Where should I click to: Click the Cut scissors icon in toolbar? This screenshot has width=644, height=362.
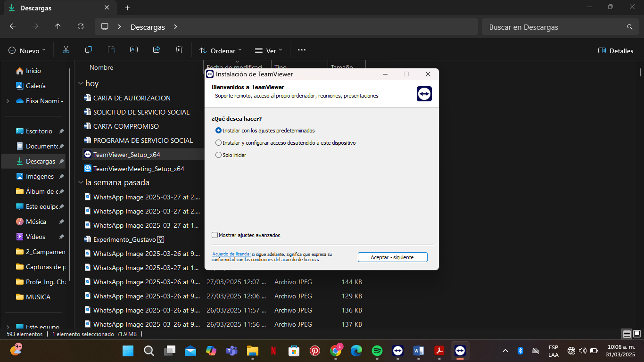tap(66, 50)
